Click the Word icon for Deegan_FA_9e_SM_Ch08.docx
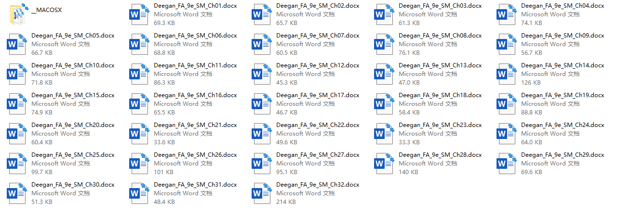This screenshot has height=215, width=644. (x=384, y=44)
